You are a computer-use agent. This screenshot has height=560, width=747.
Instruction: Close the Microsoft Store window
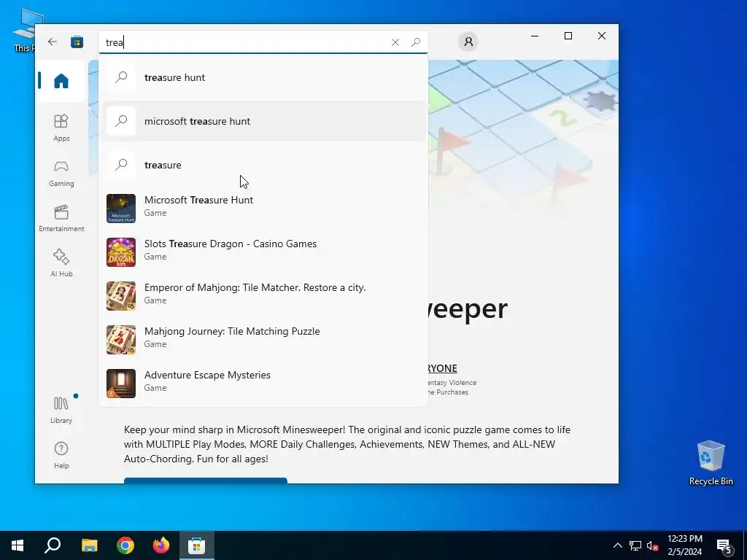click(602, 36)
